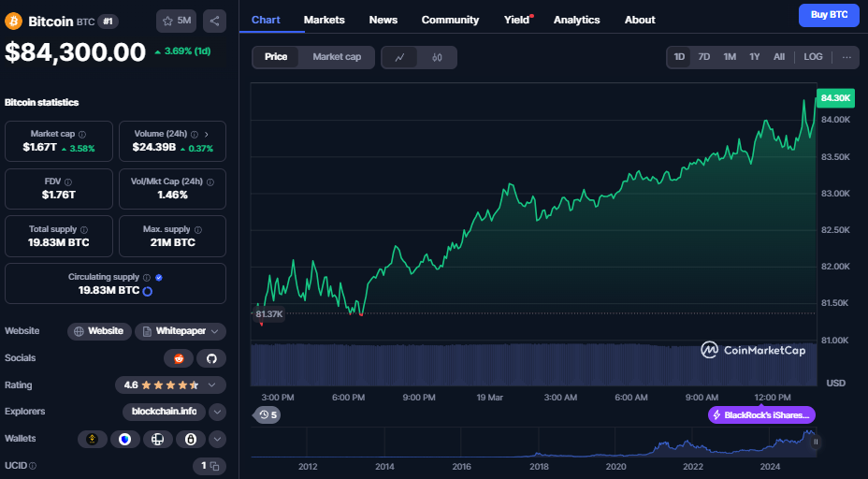The height and width of the screenshot is (479, 868).
Task: Open Total supply info icon
Action: [x=84, y=229]
